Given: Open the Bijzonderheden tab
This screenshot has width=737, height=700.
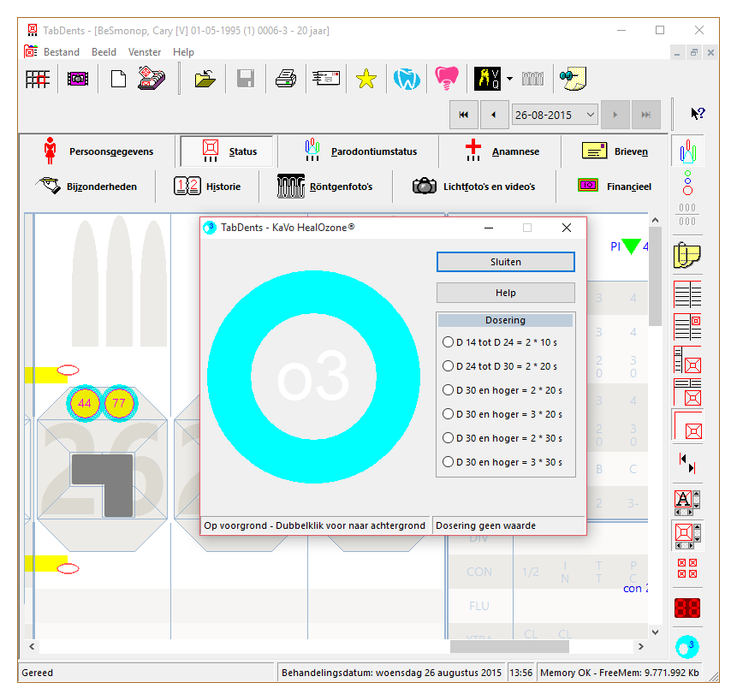Looking at the screenshot, I should [x=87, y=187].
